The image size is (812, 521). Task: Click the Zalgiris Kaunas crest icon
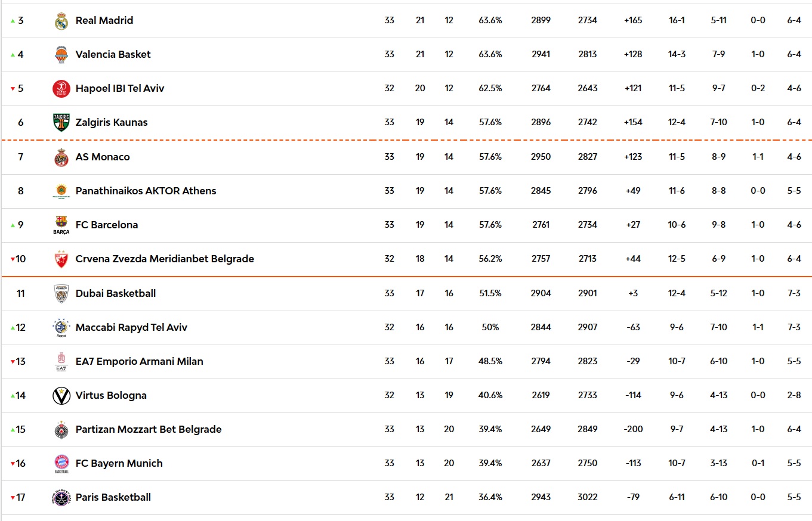[x=61, y=123]
